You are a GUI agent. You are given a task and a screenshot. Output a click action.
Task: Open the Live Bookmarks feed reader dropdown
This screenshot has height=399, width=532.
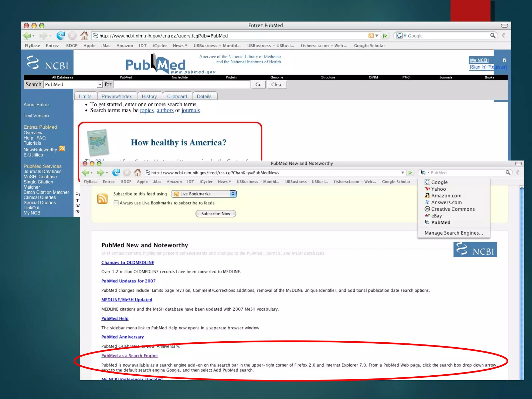coord(204,194)
